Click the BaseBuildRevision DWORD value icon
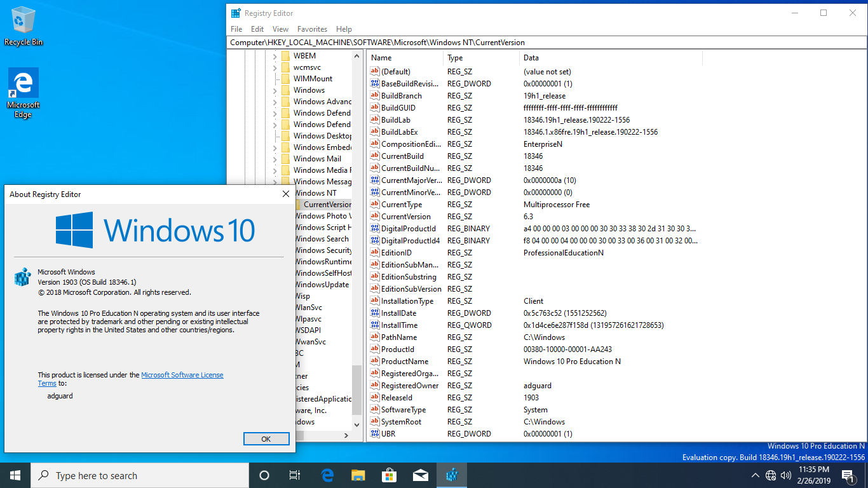The height and width of the screenshot is (488, 868). tap(374, 84)
